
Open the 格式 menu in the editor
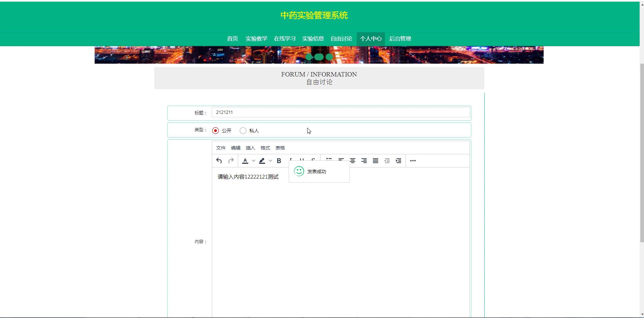tap(265, 148)
